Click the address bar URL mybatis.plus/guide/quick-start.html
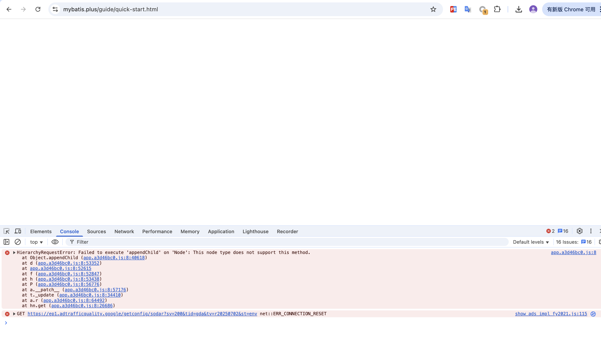The image size is (601, 364). click(110, 9)
